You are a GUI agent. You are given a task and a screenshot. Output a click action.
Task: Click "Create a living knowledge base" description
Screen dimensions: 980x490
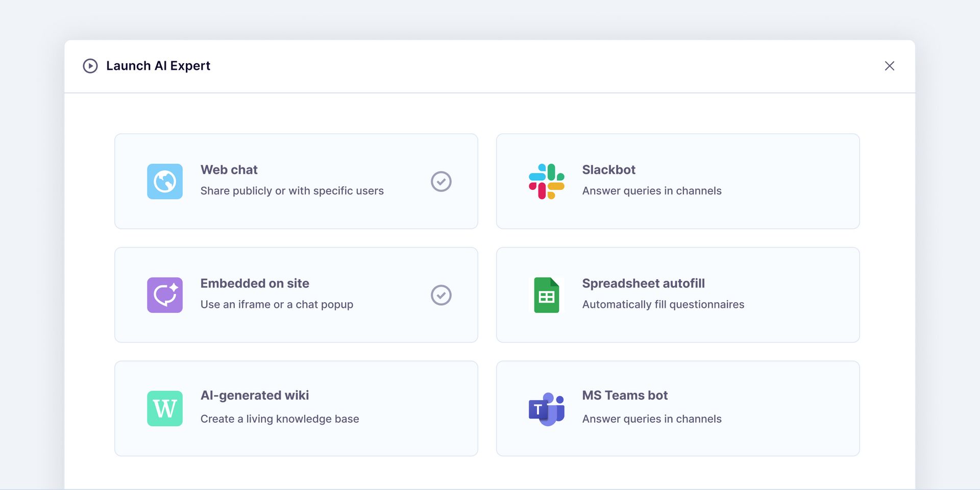280,419
